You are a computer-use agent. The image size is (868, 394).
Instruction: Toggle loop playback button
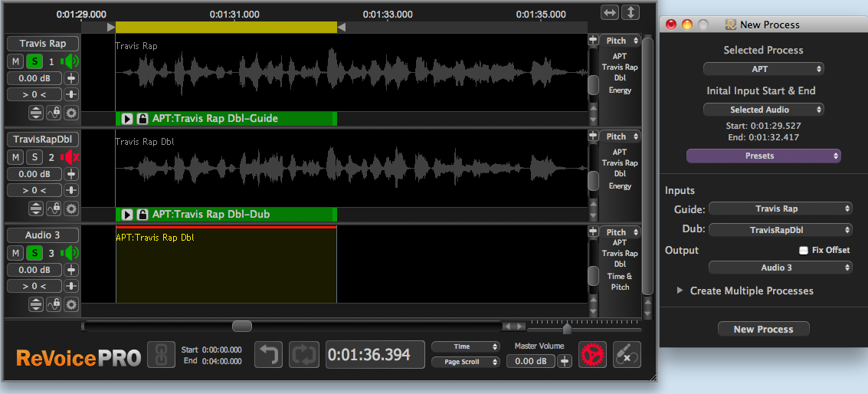[303, 355]
